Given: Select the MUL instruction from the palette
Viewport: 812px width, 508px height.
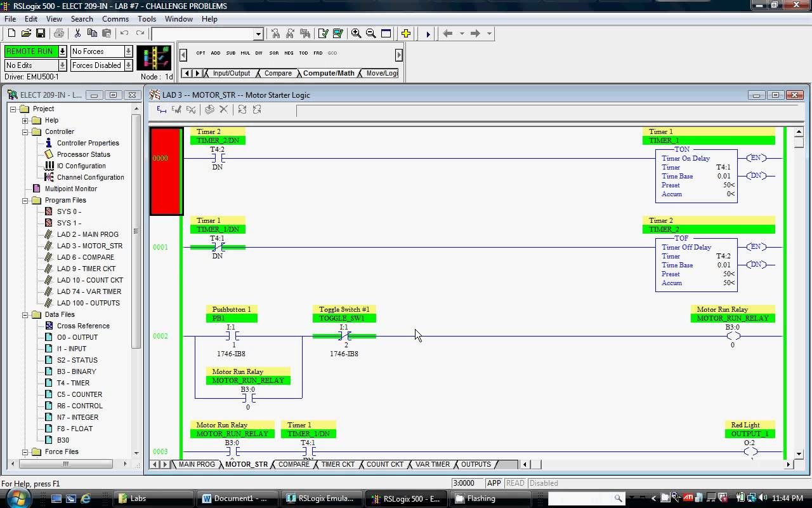Looking at the screenshot, I should pos(245,53).
